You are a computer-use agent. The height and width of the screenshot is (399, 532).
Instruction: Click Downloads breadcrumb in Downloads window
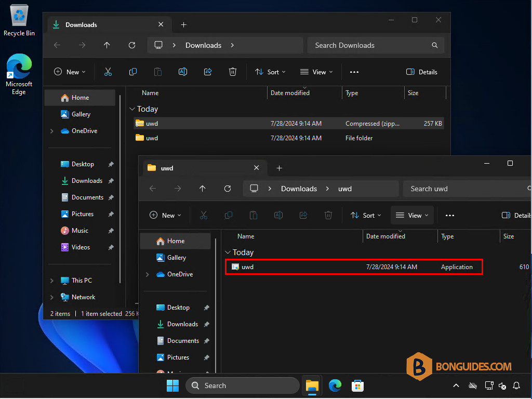(203, 45)
